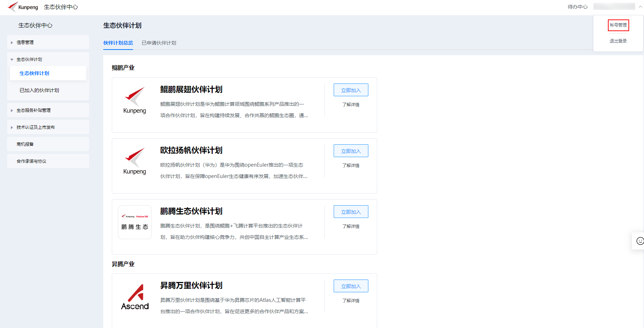Click 立即加入 for 昇腾万里伙伴计划
Screen dimensions: 644x328
pos(351,286)
